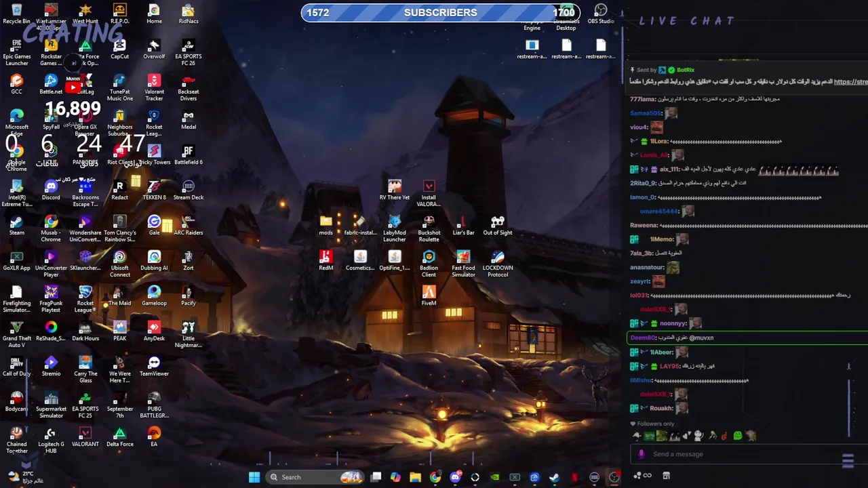Screen dimensions: 868x488
Task: Launch Fast Food Simulator icon
Action: pos(463,264)
